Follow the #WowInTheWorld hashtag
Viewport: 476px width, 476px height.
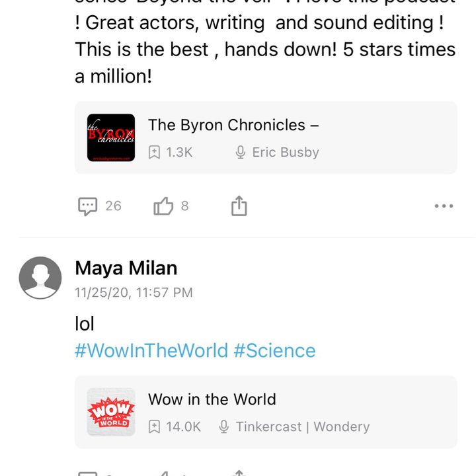tap(151, 350)
